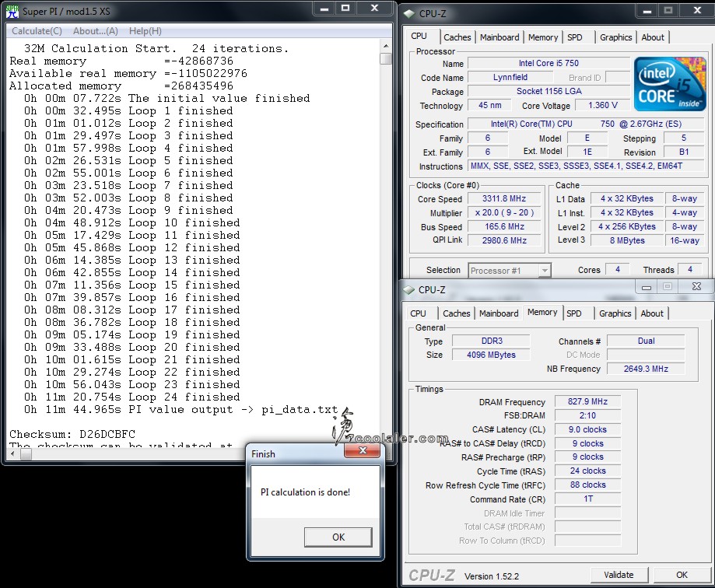
Task: Click the OK button in lower CPU-Z window
Action: click(x=682, y=575)
